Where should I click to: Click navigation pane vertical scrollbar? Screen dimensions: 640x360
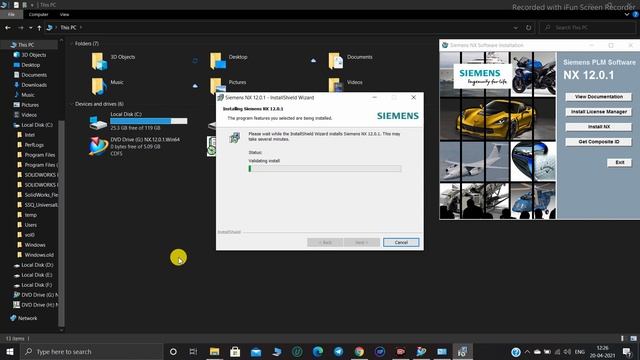61,222
